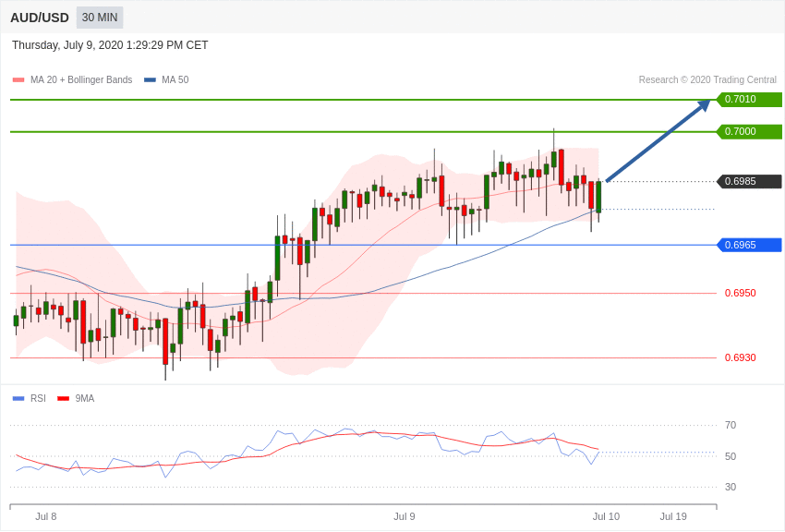Click the red 9MA legend swatch

(63, 398)
